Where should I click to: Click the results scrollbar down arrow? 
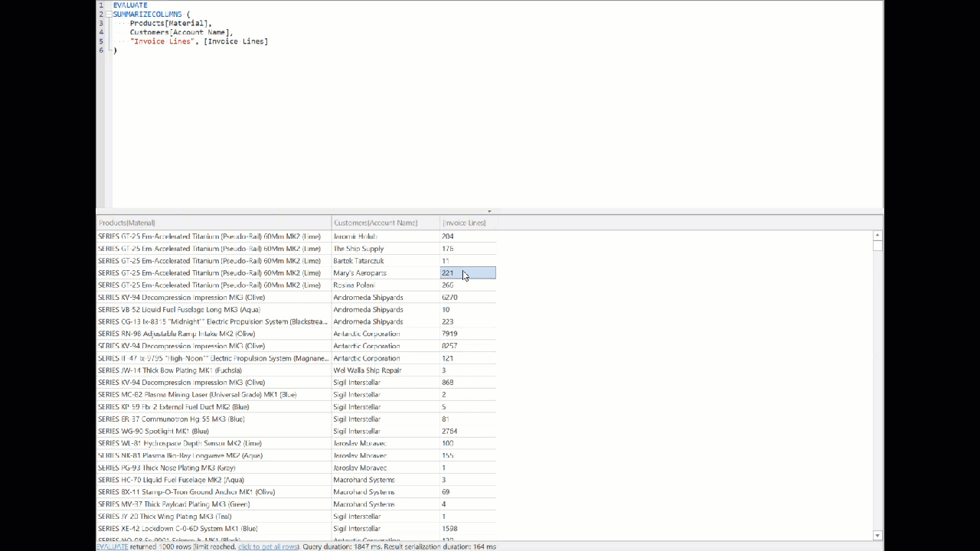click(x=877, y=536)
